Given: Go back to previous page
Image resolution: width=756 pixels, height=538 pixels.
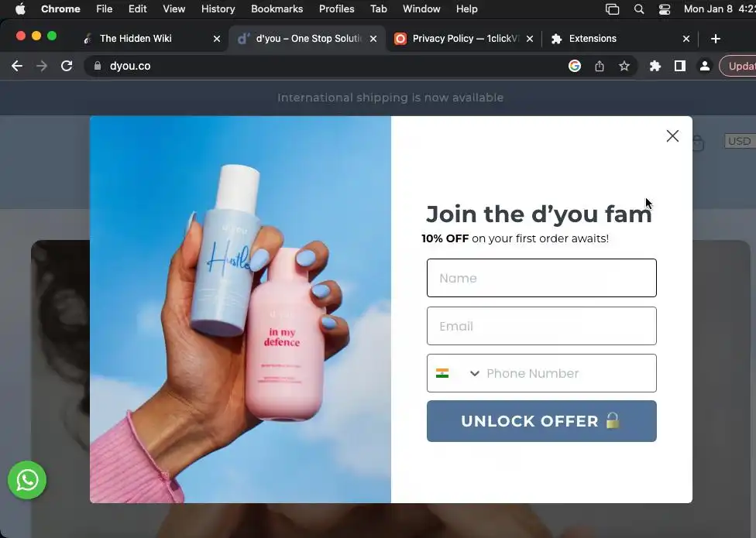Looking at the screenshot, I should 17,66.
